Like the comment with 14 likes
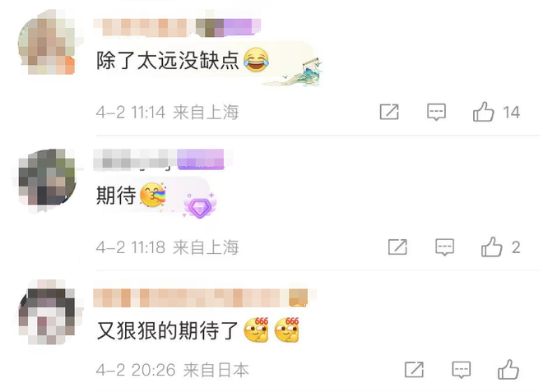The width and height of the screenshot is (543, 392). click(484, 112)
